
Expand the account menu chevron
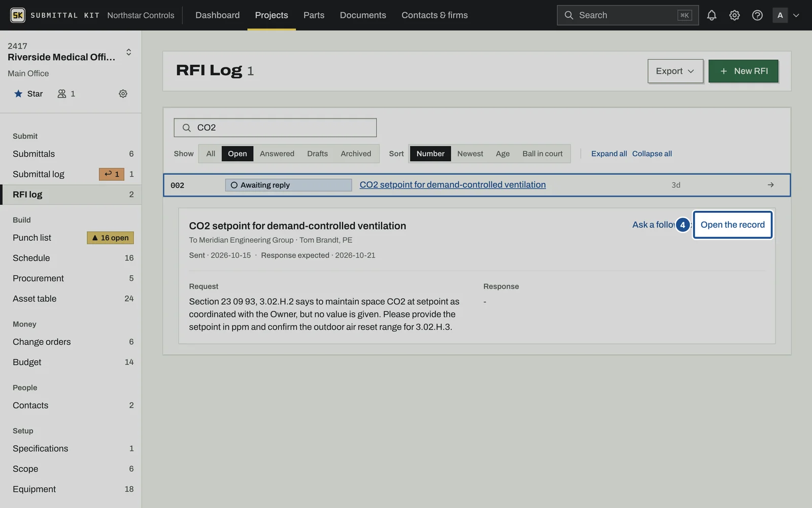click(x=796, y=15)
